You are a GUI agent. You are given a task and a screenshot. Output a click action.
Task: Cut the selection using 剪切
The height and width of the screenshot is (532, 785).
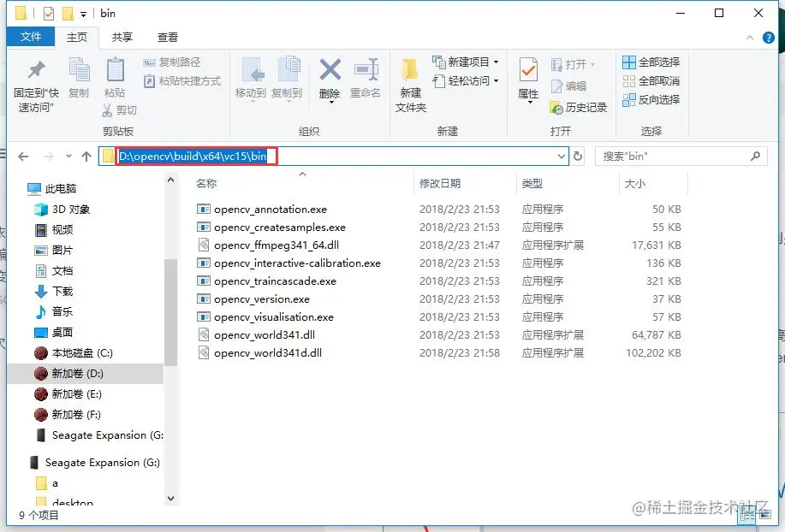coord(122,110)
